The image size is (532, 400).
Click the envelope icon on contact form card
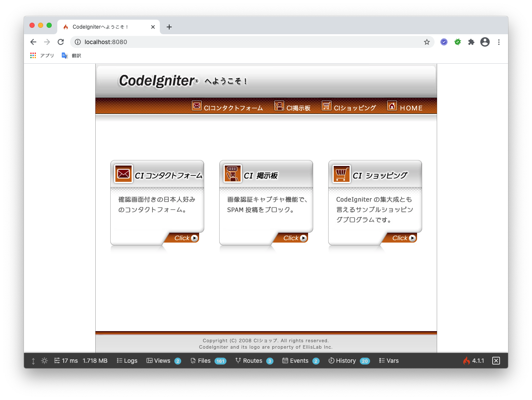tap(123, 174)
